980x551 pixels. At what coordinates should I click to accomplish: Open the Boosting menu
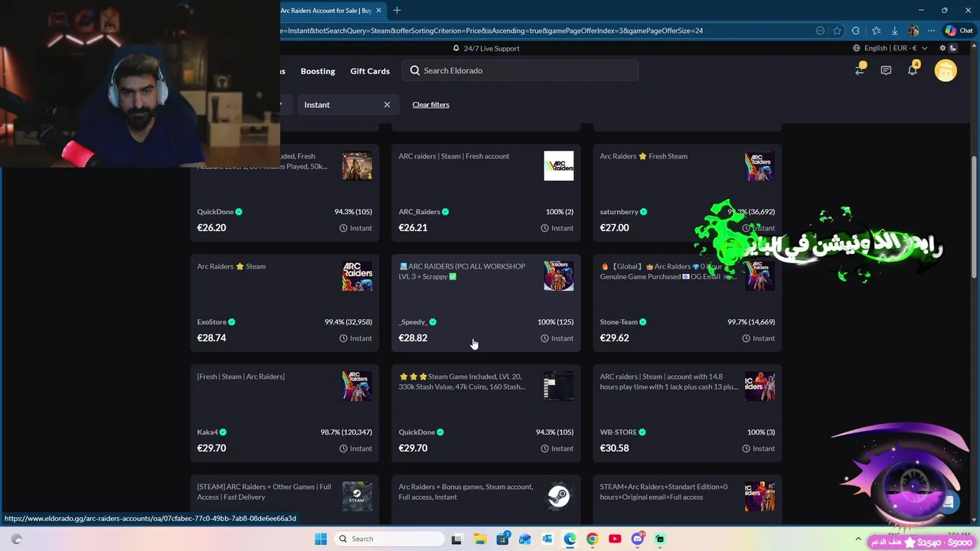[318, 71]
